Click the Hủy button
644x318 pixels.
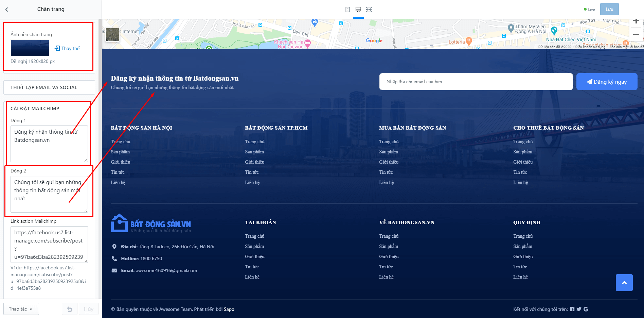point(89,309)
